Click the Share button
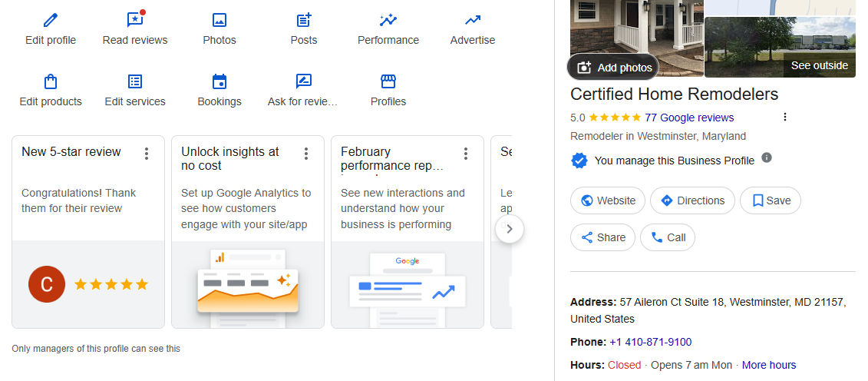 pyautogui.click(x=602, y=237)
